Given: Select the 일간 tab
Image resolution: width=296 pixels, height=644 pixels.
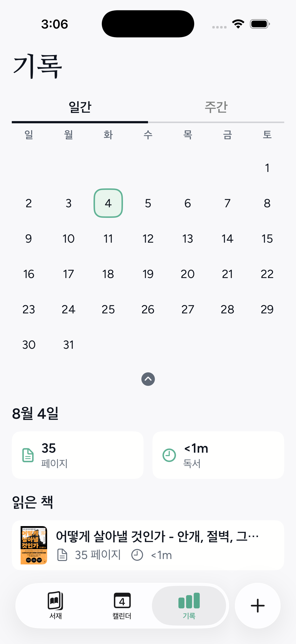Looking at the screenshot, I should [x=80, y=107].
